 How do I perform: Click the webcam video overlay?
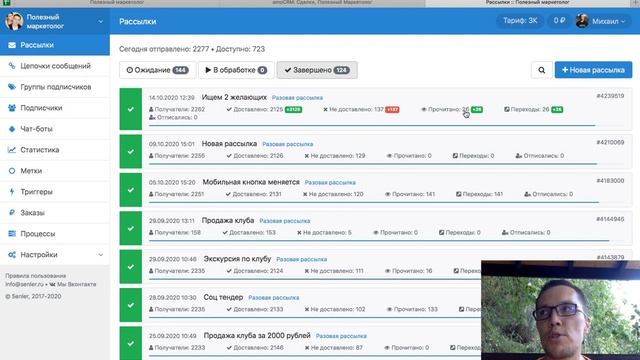tap(560, 310)
